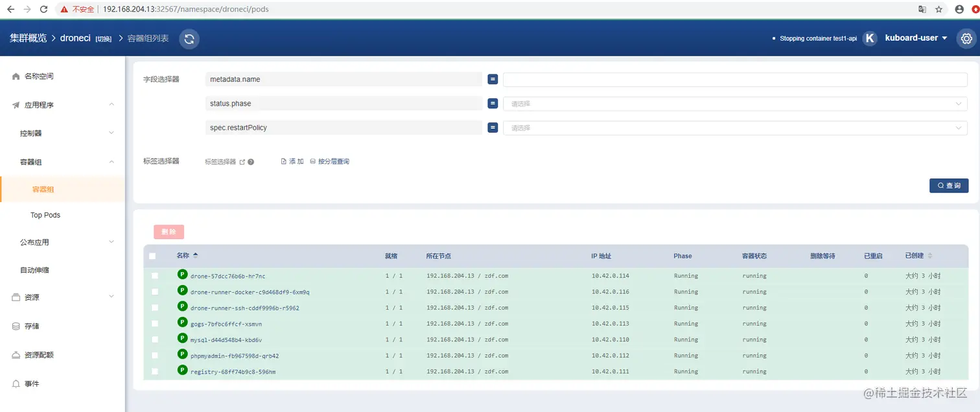Click the disabled 删除 button
980x412 pixels.
pos(169,232)
